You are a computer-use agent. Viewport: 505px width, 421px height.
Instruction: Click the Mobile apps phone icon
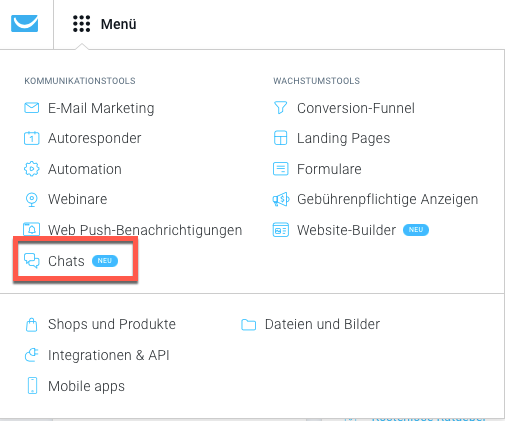[x=32, y=386]
